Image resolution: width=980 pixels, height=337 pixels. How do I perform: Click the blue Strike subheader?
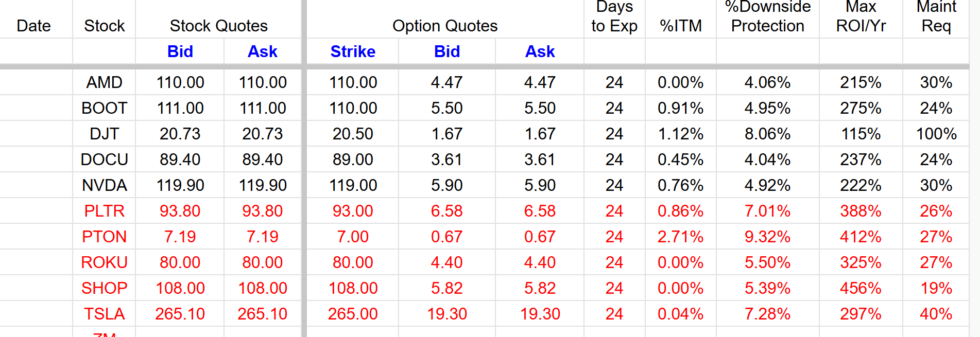pyautogui.click(x=353, y=51)
